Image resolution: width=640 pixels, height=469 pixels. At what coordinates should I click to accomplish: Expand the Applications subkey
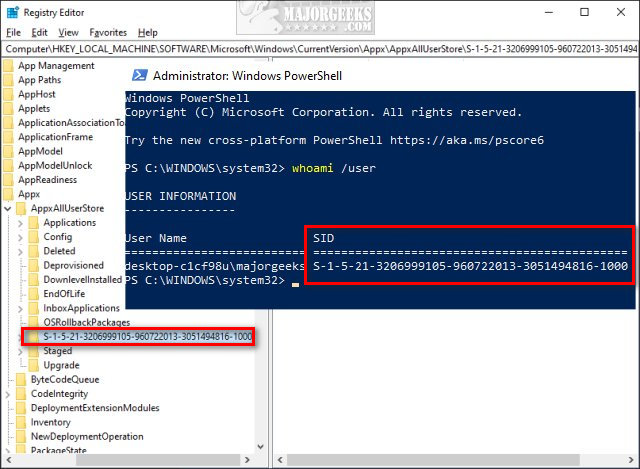(20, 223)
